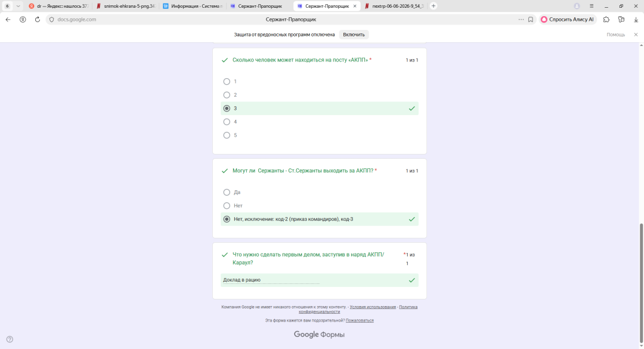Viewport: 644px width, 349px height.
Task: Open the Yandex home page icon
Action: 23,19
